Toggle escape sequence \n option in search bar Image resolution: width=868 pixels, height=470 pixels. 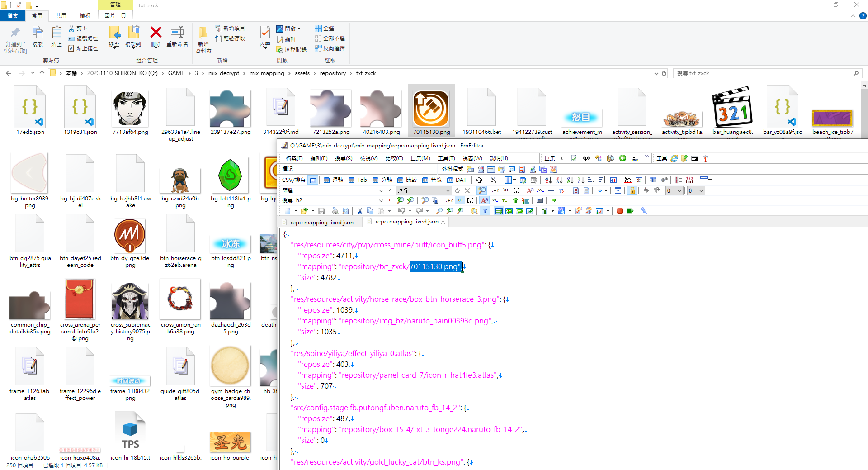tap(460, 200)
